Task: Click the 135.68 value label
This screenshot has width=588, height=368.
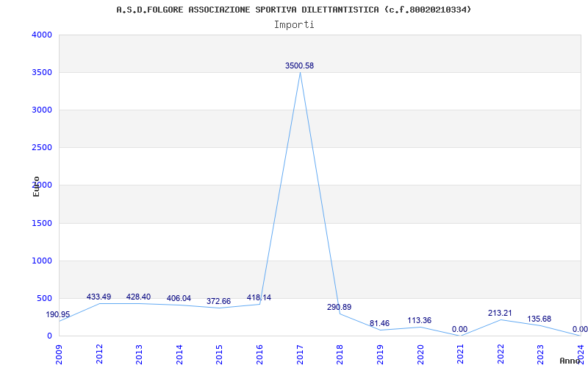Action: (539, 319)
